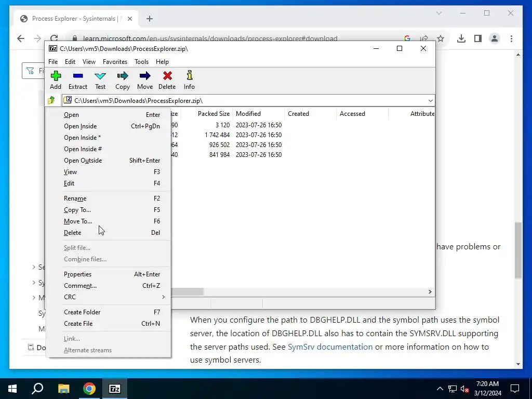532x399 pixels.
Task: Open Properties from the context menu
Action: (x=108, y=274)
